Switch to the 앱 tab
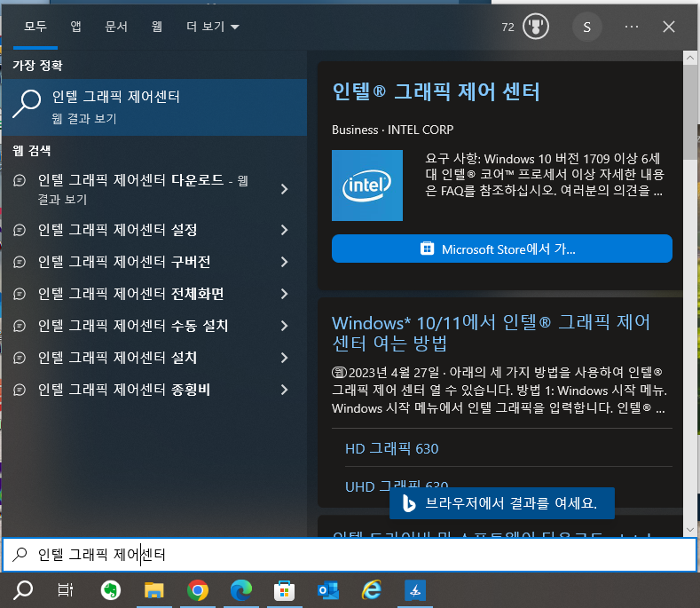700x608 pixels. [x=76, y=27]
